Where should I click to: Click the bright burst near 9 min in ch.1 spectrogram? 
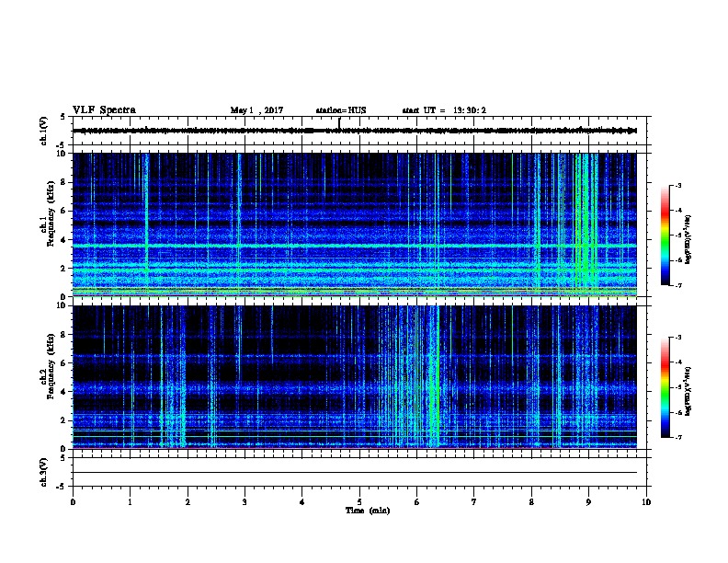(x=586, y=224)
